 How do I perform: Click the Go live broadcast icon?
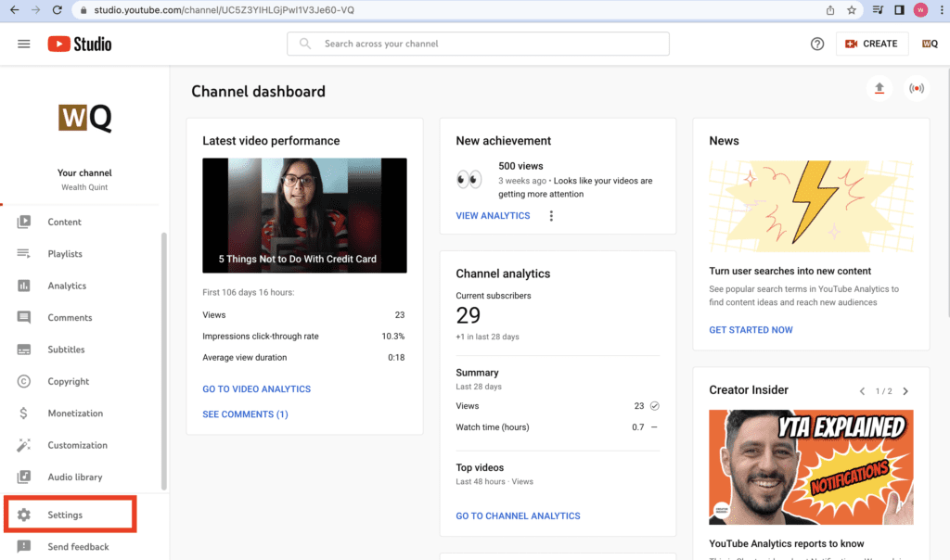click(916, 88)
